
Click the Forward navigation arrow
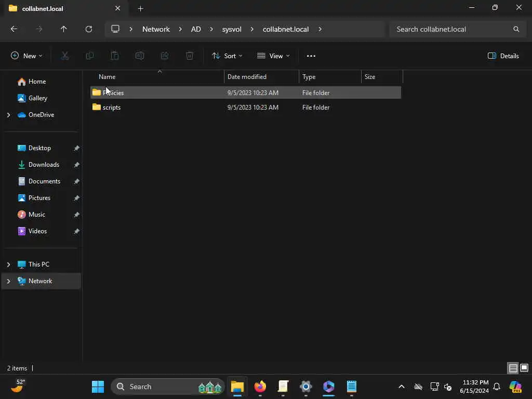[x=39, y=29]
